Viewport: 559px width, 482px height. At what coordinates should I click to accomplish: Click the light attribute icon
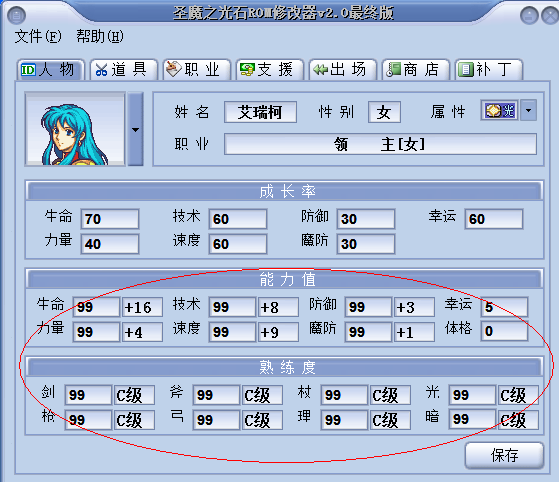499,111
